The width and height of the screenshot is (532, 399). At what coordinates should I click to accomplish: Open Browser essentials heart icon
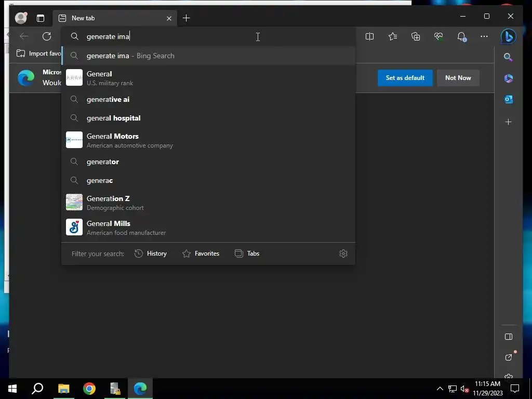tap(438, 36)
